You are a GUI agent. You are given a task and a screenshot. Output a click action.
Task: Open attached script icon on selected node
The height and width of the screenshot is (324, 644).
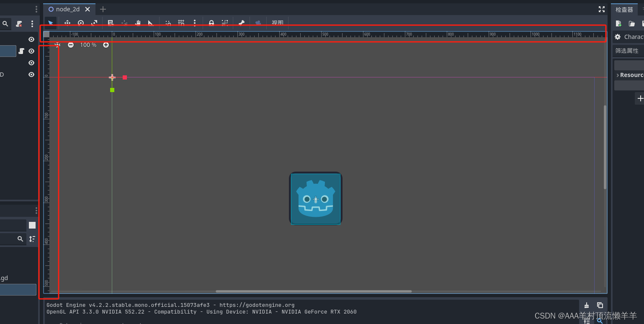tap(21, 51)
